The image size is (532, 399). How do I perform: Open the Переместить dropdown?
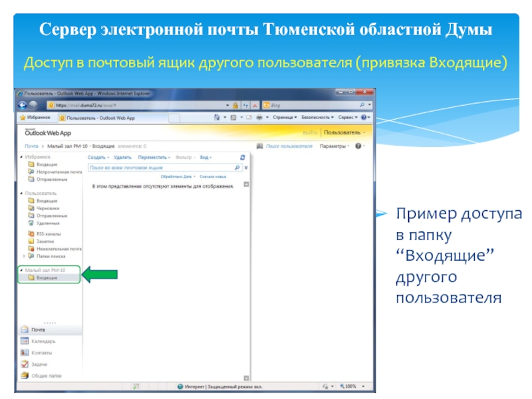tap(154, 158)
